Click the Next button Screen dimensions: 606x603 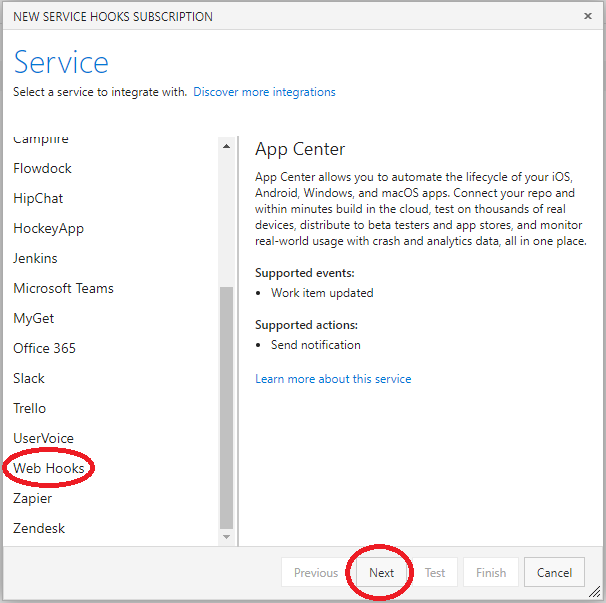[x=381, y=572]
